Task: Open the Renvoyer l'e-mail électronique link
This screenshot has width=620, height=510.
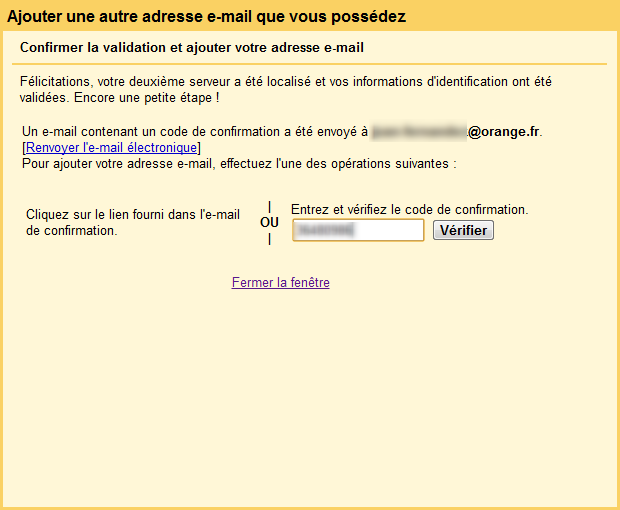Action: (112, 147)
